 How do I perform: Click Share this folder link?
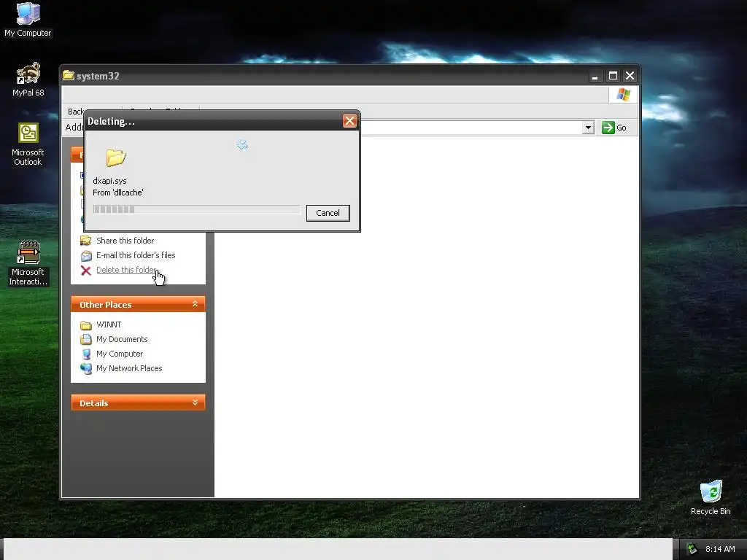coord(125,241)
